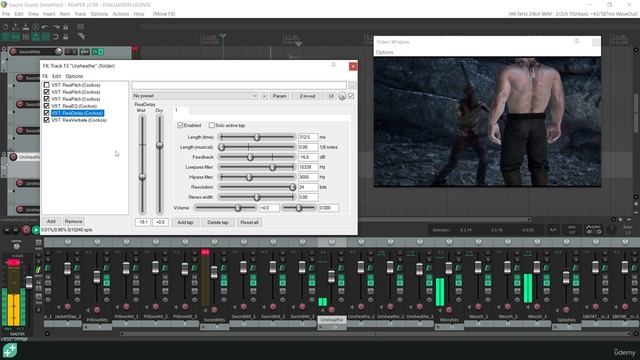Viewport: 640px width, 360px height.
Task: Click the Param button
Action: coord(279,96)
